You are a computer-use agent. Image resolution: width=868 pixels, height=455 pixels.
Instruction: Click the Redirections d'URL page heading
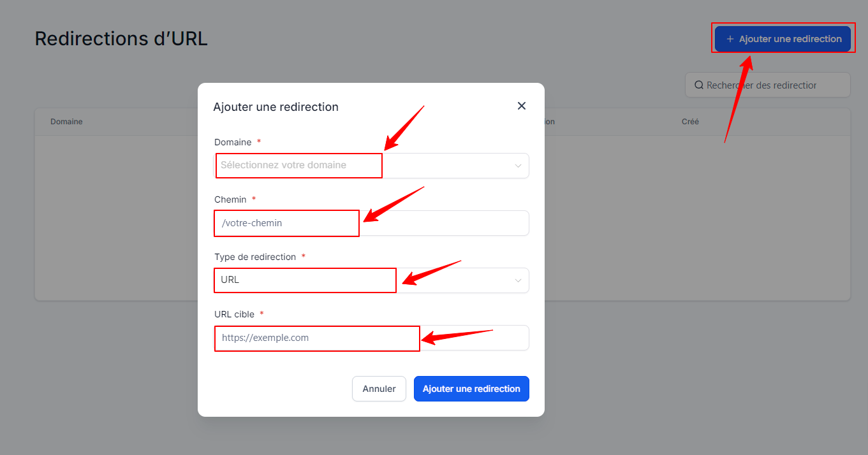pos(121,38)
